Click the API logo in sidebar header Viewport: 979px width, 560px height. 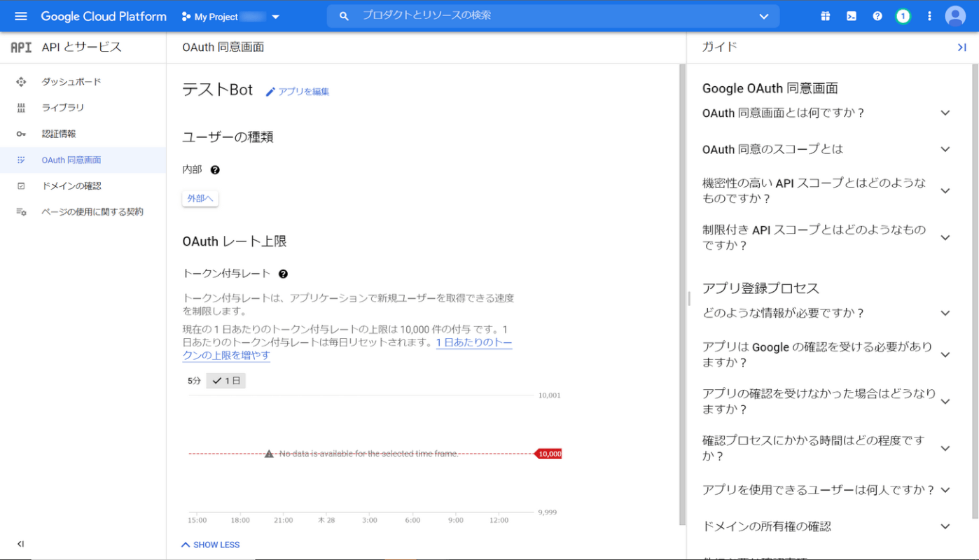tap(21, 48)
